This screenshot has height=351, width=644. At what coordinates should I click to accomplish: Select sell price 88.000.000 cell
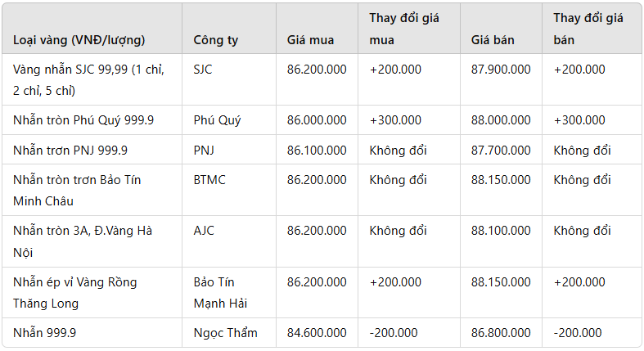click(501, 120)
